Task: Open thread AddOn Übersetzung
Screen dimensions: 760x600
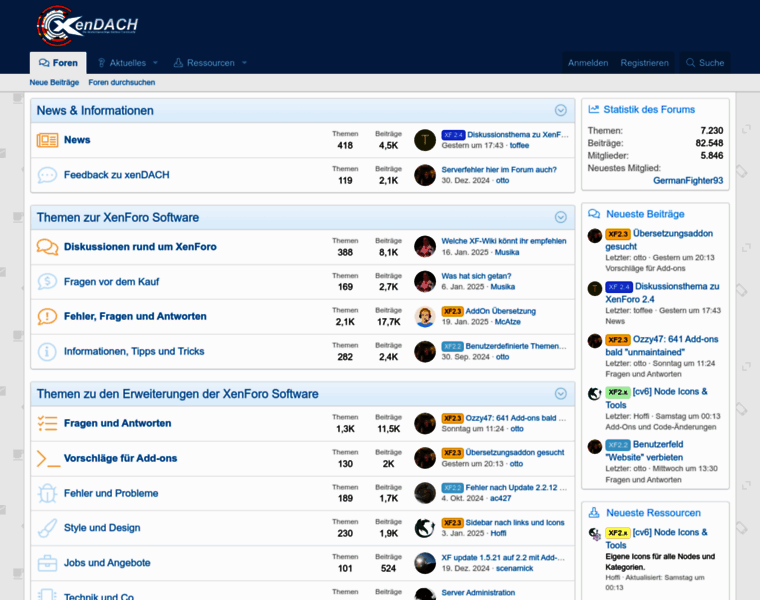Action: click(501, 311)
